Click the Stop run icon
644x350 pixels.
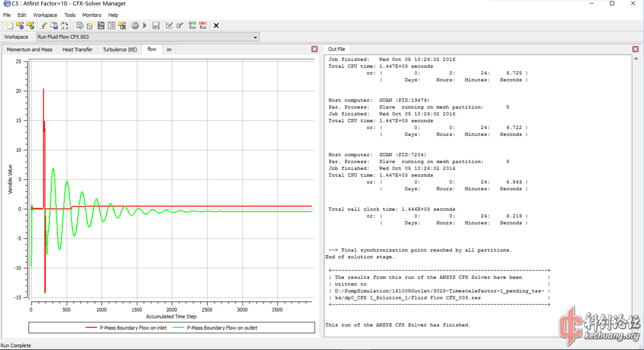click(135, 26)
